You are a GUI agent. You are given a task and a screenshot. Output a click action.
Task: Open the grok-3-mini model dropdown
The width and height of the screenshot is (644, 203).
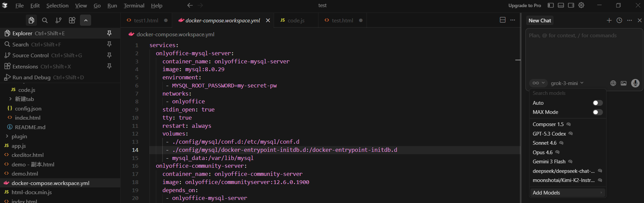(567, 83)
